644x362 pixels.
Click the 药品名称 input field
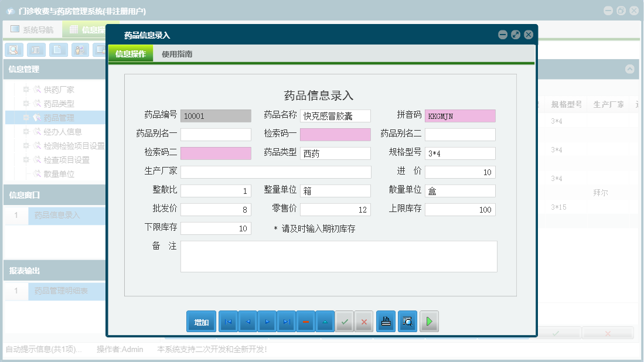[x=335, y=115]
